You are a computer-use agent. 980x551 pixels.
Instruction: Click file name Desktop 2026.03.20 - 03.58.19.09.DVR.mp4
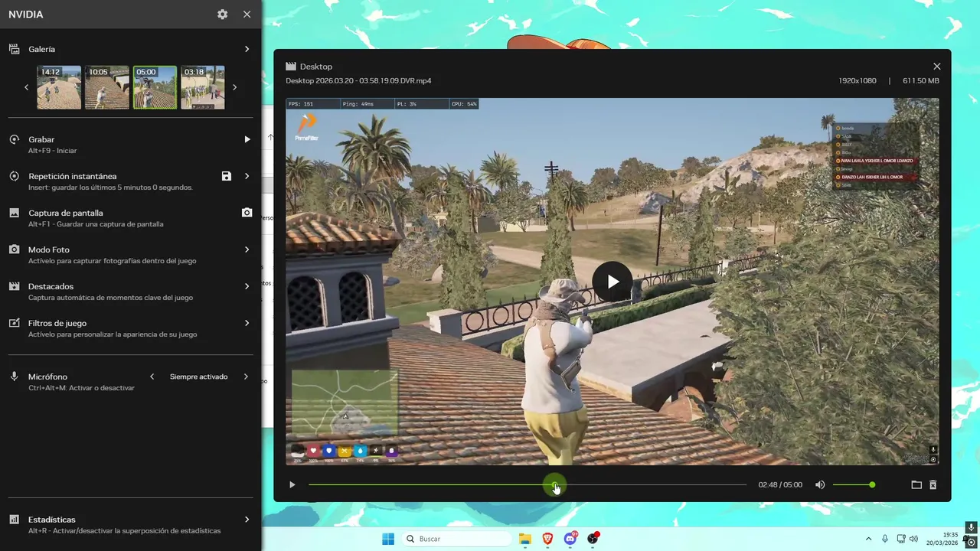(x=358, y=80)
